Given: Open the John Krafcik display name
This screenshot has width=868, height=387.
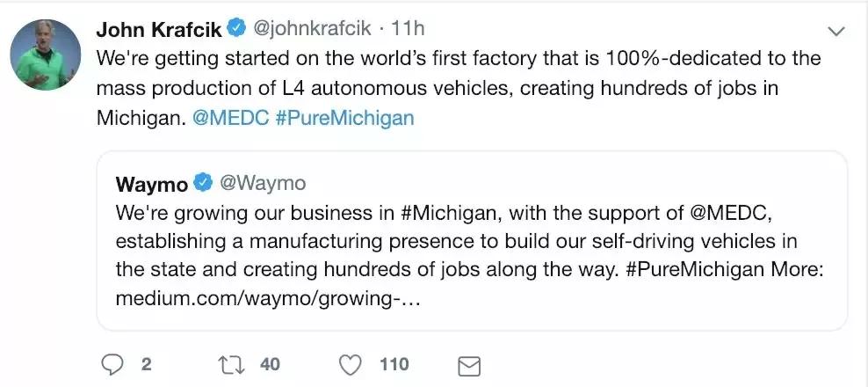Looking at the screenshot, I should tap(158, 29).
